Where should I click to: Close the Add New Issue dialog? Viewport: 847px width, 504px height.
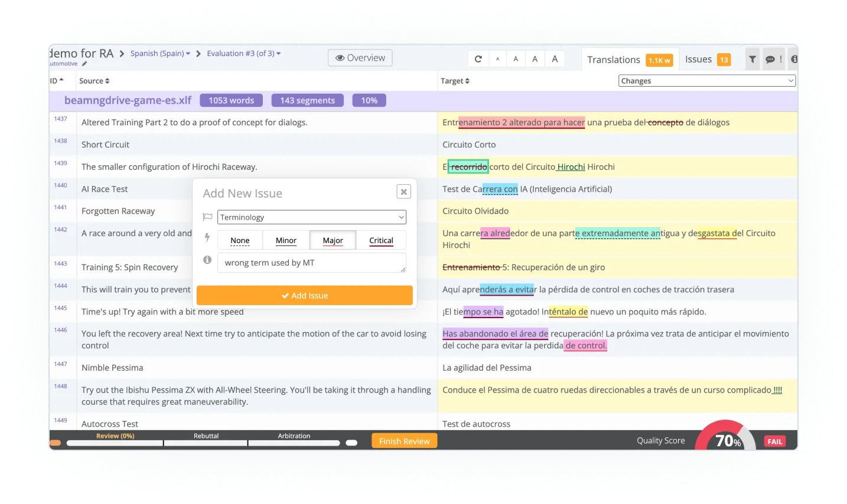pyautogui.click(x=404, y=191)
